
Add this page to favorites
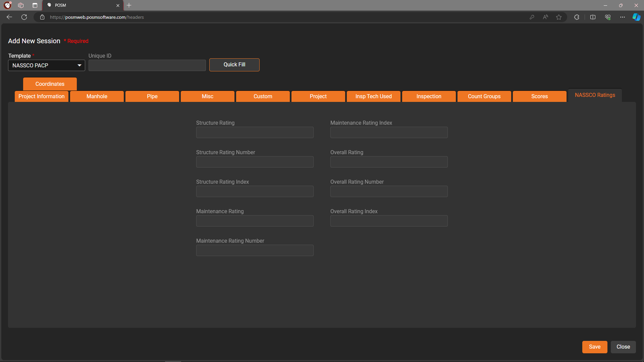tap(559, 17)
